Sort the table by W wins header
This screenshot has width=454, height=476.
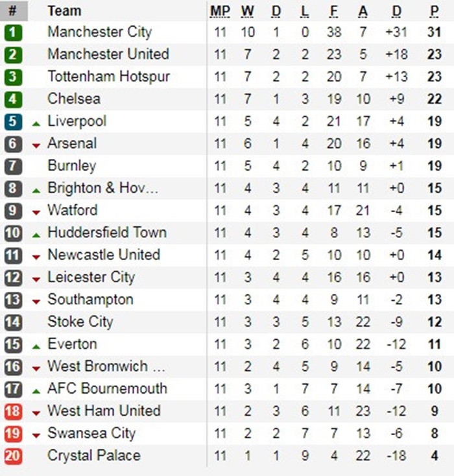pos(247,11)
